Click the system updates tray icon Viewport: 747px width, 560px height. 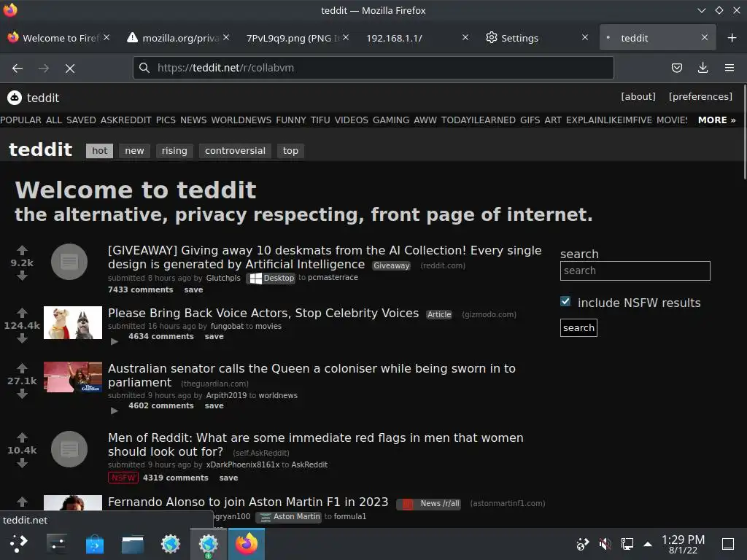pyautogui.click(x=582, y=544)
